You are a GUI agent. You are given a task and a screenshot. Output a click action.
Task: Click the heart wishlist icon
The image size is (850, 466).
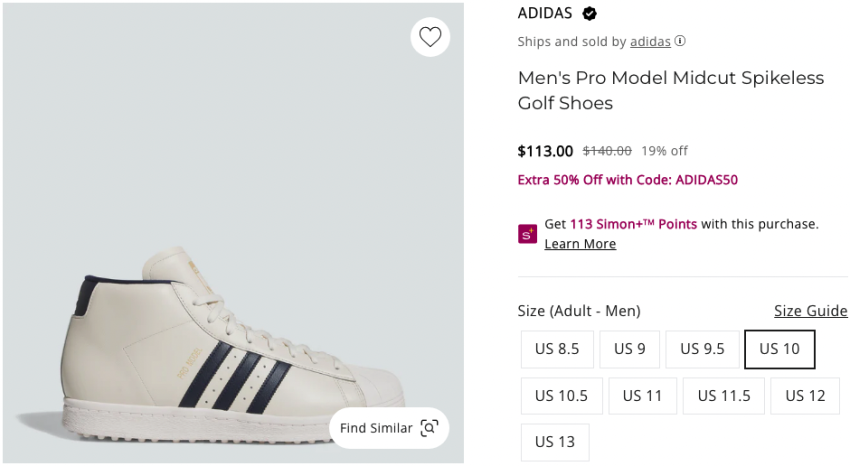[x=430, y=37]
